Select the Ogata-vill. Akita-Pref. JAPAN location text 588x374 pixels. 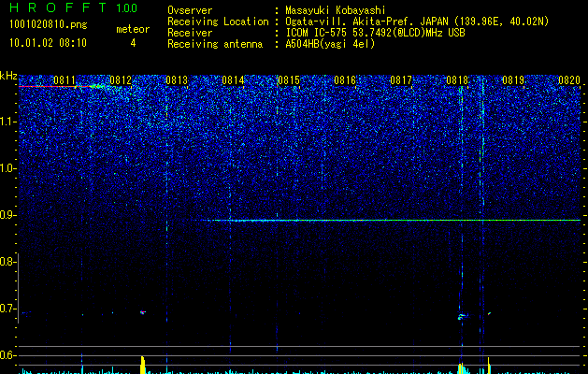417,22
